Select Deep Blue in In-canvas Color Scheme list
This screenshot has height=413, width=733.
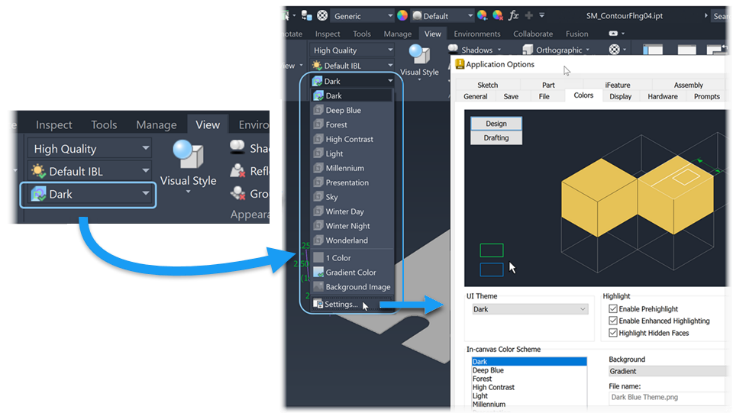pos(529,370)
